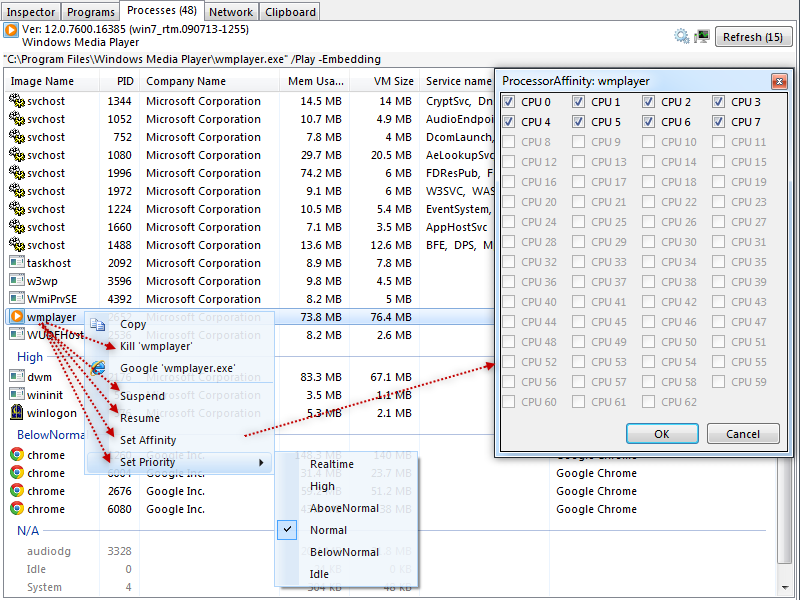Image resolution: width=800 pixels, height=600 pixels.
Task: Uncheck the CPU 6 checkbox
Action: (648, 121)
